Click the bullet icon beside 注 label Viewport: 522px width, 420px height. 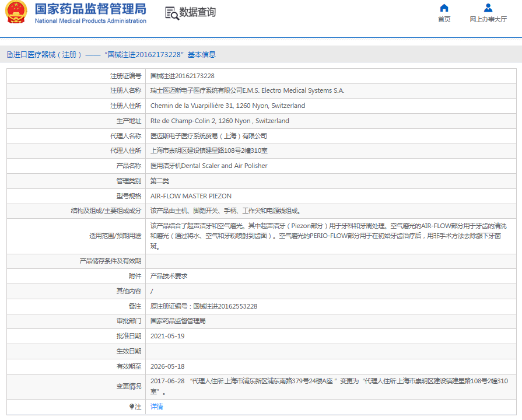click(x=132, y=407)
